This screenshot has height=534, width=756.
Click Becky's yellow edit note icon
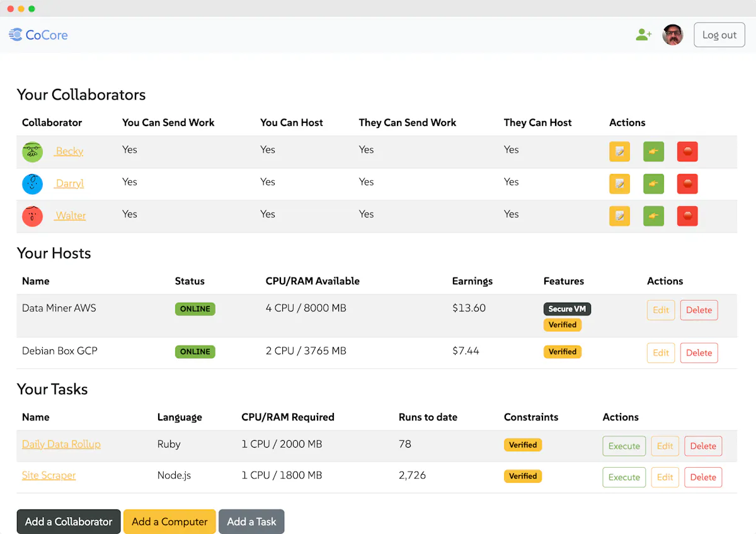click(x=619, y=151)
